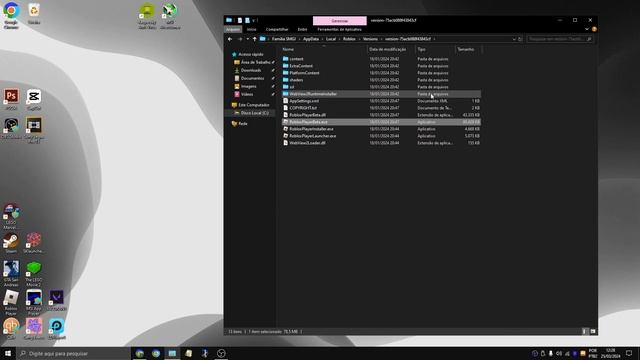640x360 pixels.
Task: Expand the ribbon with chevron arrow
Action: pyautogui.click(x=587, y=29)
